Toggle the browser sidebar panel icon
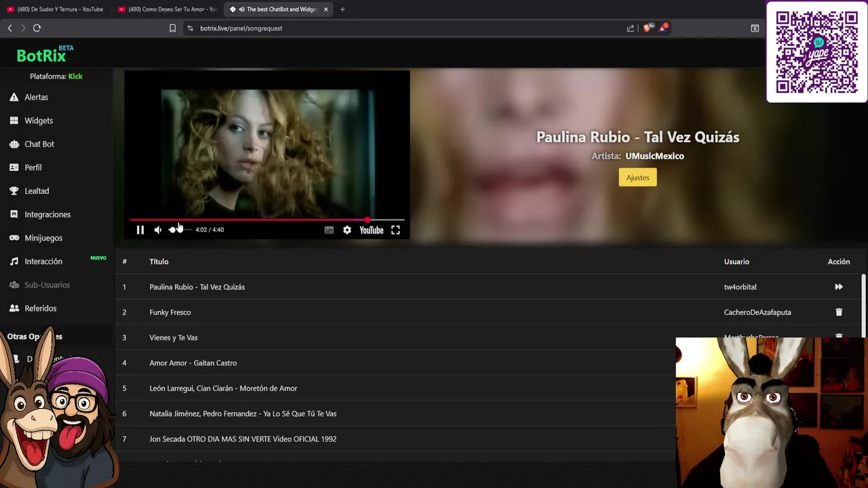868x488 pixels. 755,28
